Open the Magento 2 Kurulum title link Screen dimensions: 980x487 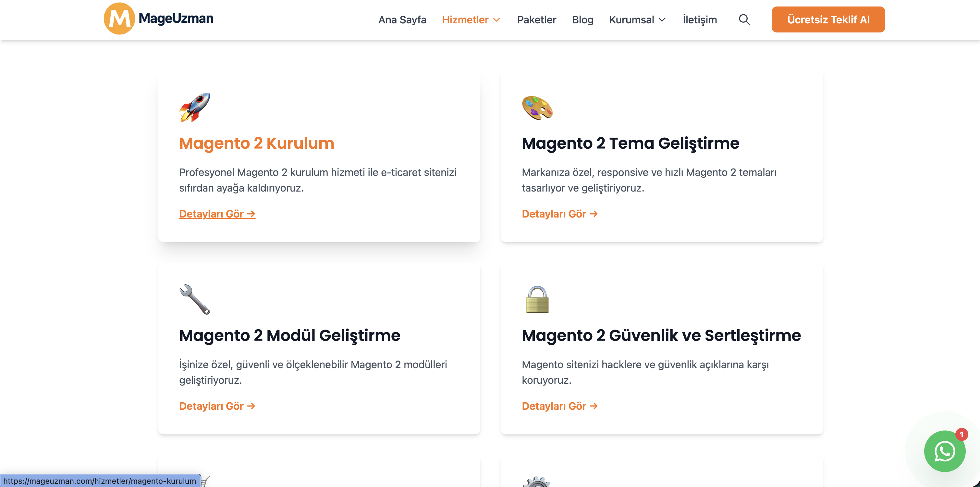257,144
